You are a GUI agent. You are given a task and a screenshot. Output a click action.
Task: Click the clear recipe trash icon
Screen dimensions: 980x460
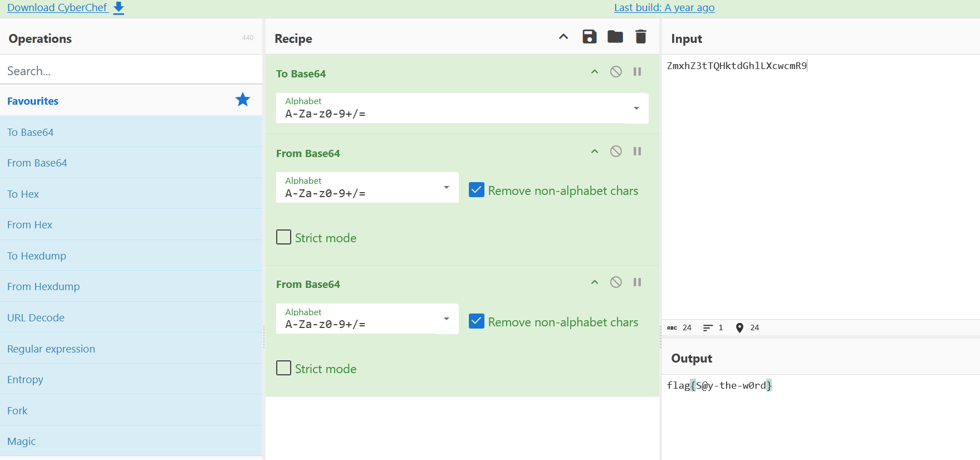[641, 37]
